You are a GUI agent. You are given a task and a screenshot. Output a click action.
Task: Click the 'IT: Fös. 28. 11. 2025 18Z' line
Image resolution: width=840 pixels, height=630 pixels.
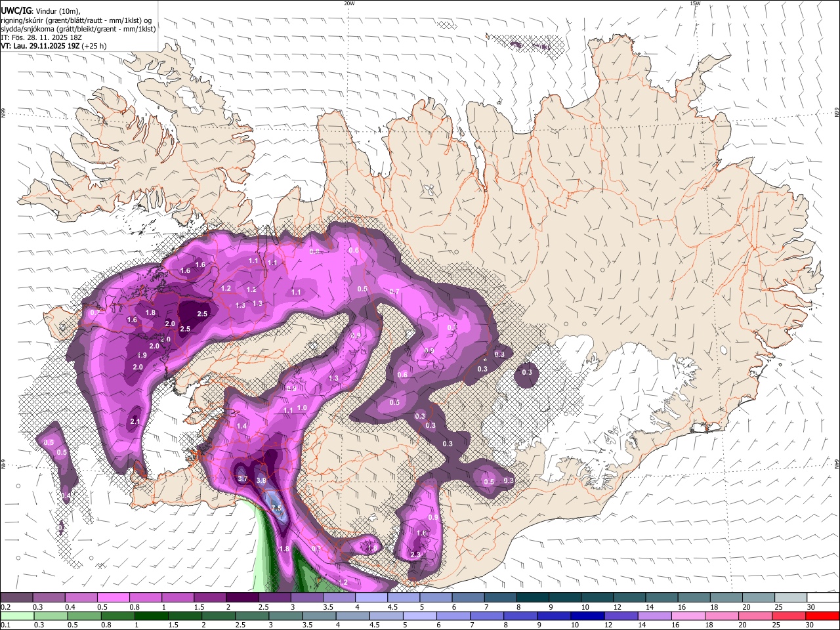click(x=41, y=37)
